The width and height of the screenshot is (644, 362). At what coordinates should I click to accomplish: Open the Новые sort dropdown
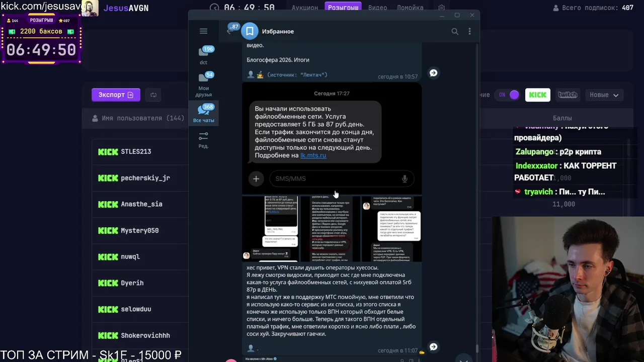point(604,95)
